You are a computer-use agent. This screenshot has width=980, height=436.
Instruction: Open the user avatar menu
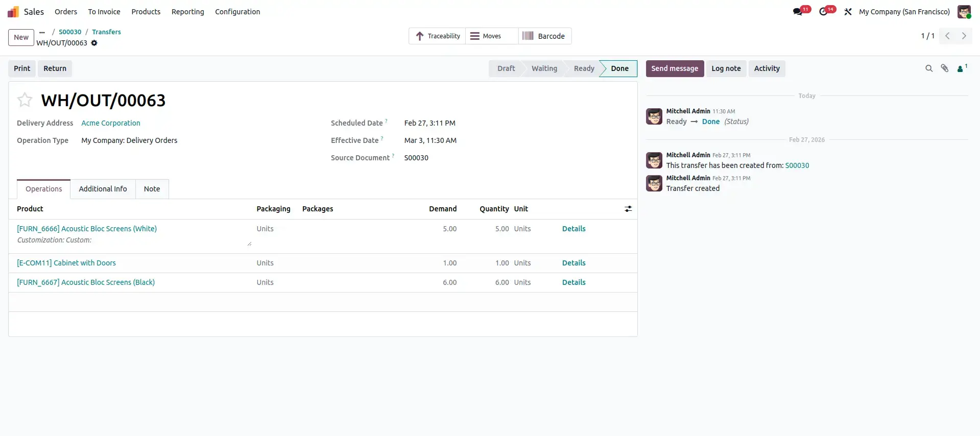[964, 12]
